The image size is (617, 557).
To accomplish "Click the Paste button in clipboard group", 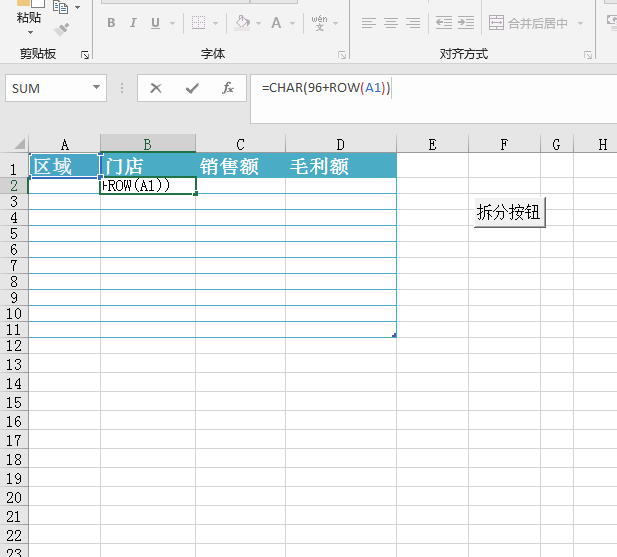I will point(29,12).
